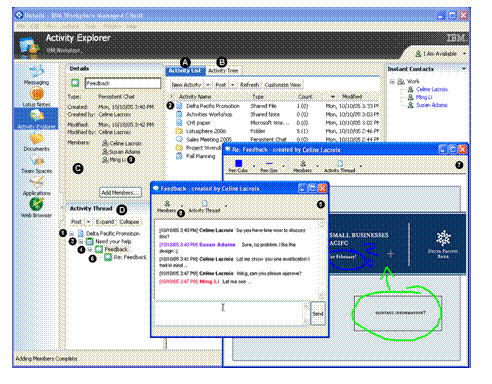Open New Activity dropdown arrow
This screenshot has height=384, width=492.
point(208,85)
